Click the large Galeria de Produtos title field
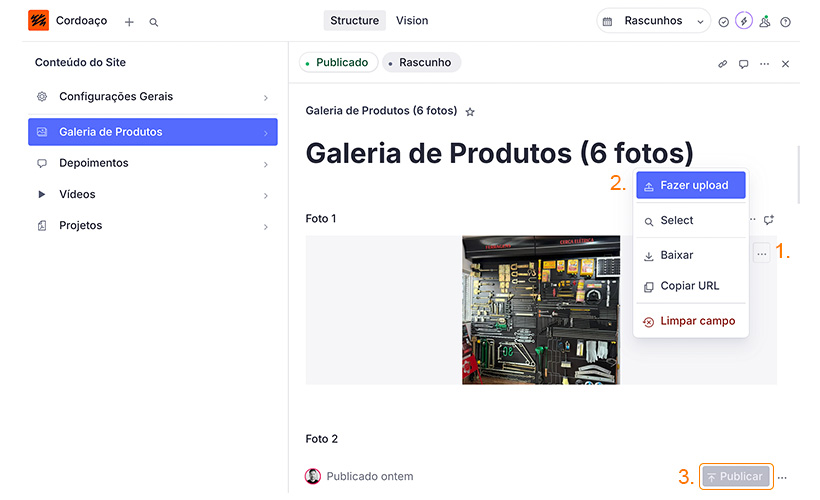 coord(499,153)
